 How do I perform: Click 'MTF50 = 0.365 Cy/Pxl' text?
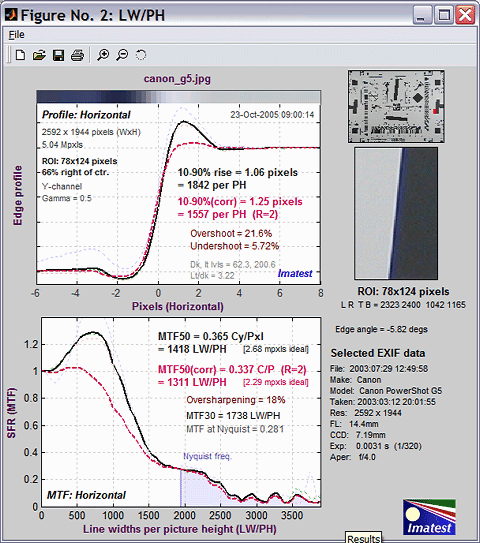pos(211,336)
